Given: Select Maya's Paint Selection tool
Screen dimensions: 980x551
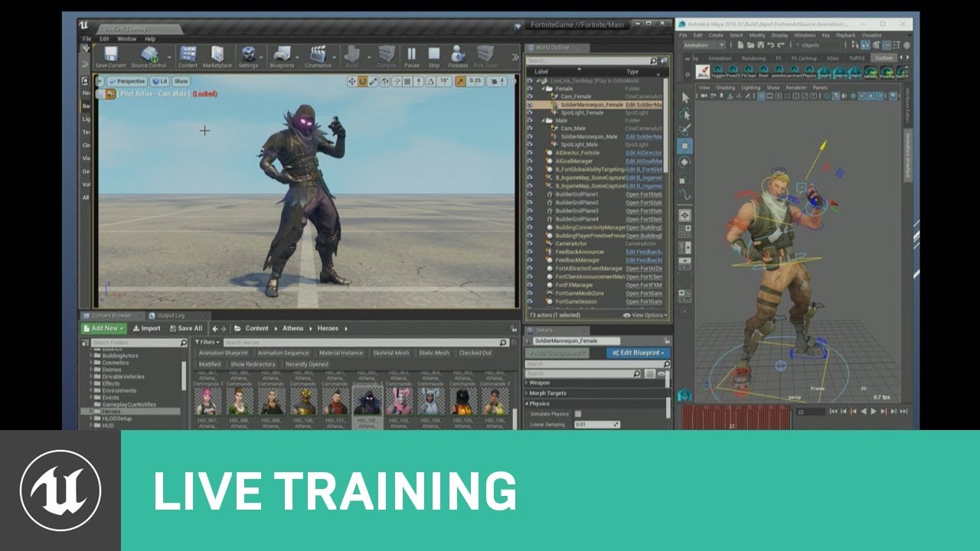Looking at the screenshot, I should point(685,129).
